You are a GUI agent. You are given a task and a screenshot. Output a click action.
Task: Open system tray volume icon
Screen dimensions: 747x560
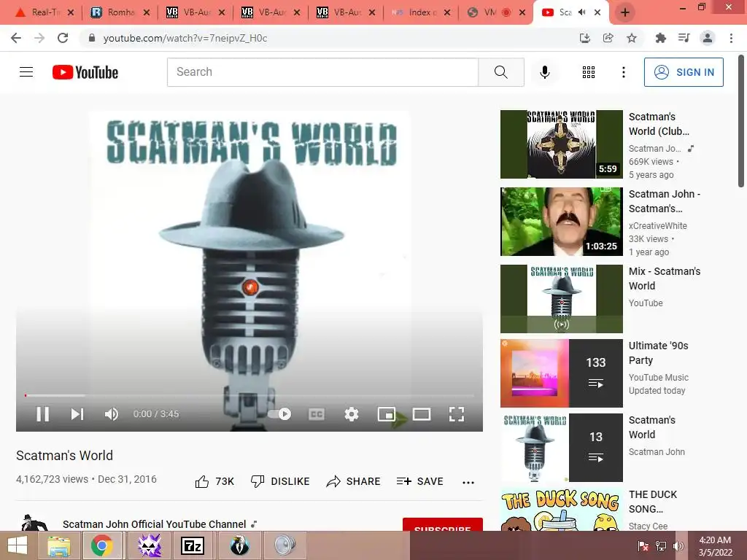[x=678, y=546]
